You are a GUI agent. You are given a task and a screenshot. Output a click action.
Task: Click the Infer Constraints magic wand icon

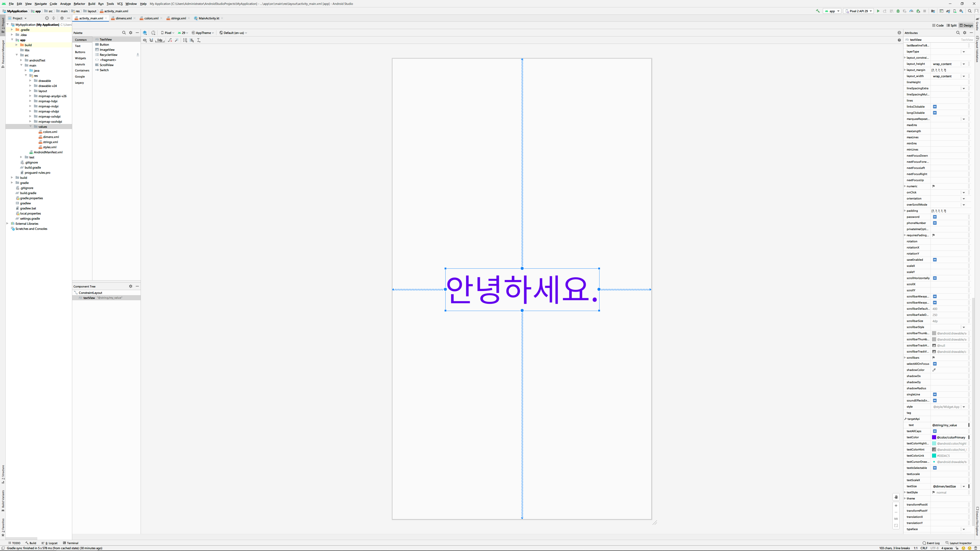point(177,40)
